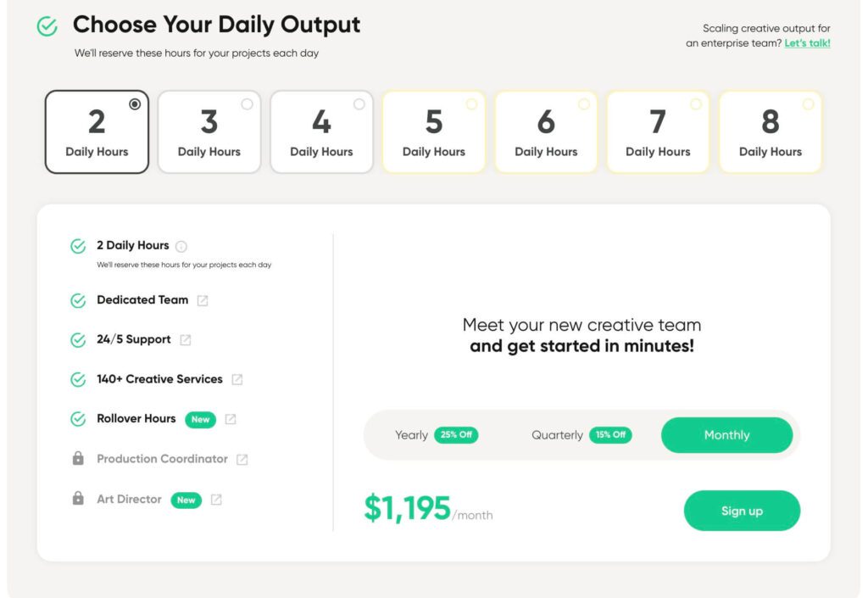The image size is (868, 598).
Task: Select the 5 Daily Hours option
Action: pos(434,132)
